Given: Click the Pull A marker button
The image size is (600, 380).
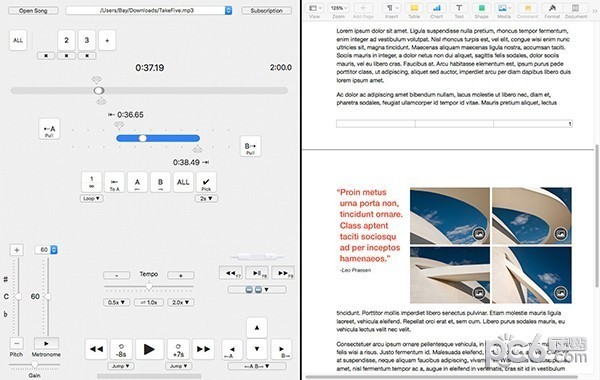Looking at the screenshot, I should 49,129.
